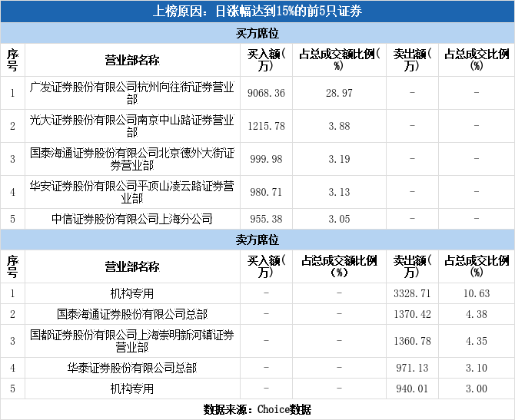This screenshot has width=515, height=420.
Task: Click buy amount 955.38
Action: (x=266, y=219)
